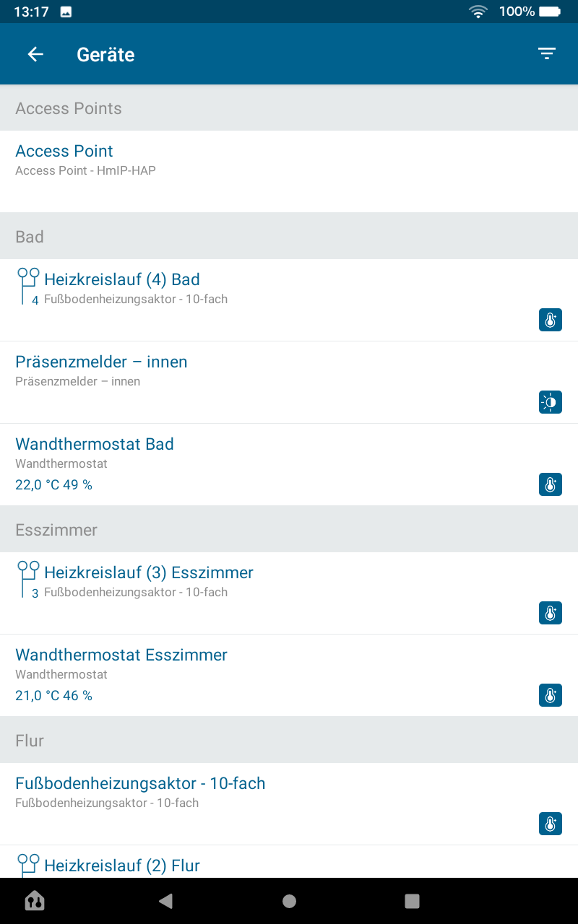Open Heizkreislauf (4) Bad device

122,279
